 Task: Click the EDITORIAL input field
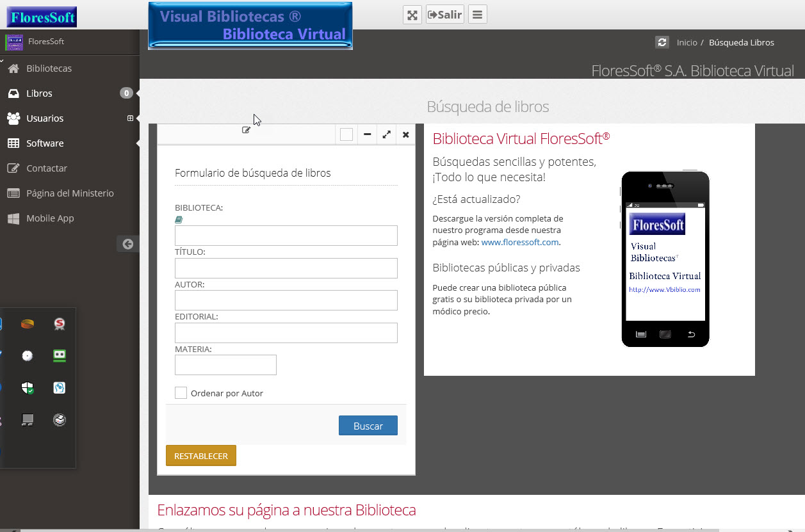click(286, 333)
